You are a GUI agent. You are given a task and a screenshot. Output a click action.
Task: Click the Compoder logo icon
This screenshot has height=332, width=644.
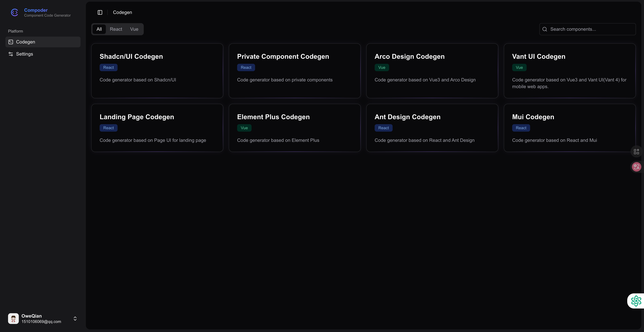[14, 13]
